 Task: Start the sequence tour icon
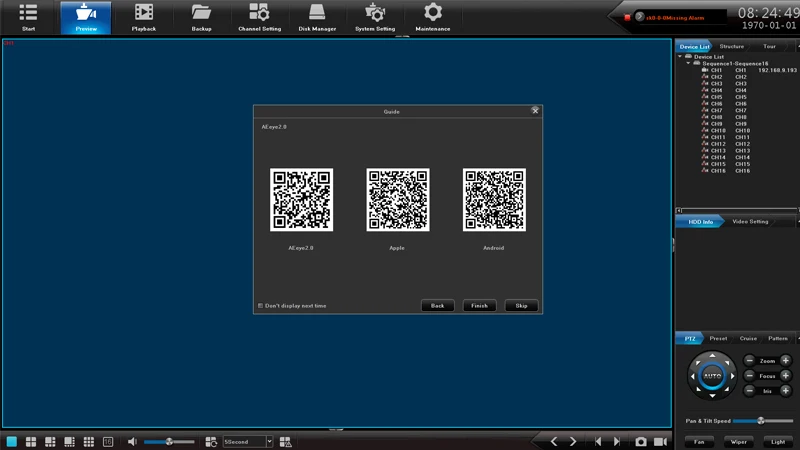211,441
